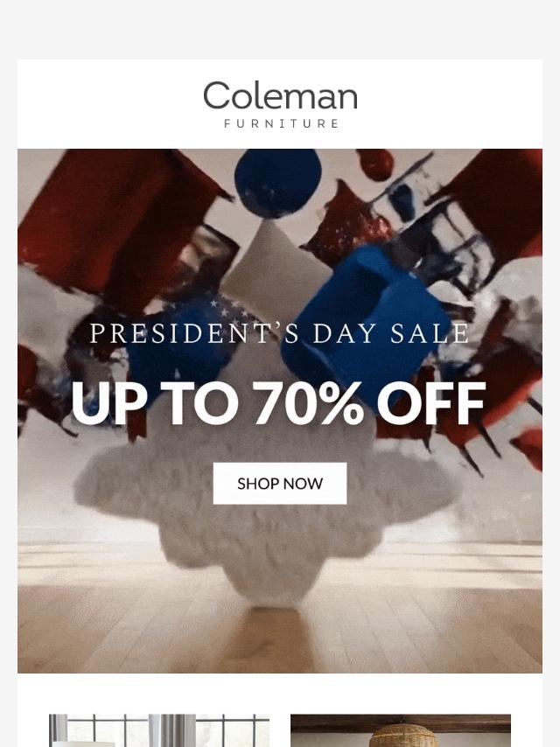The image size is (560, 747).
Task: Click the round navy blue pillow
Action: 278,183
